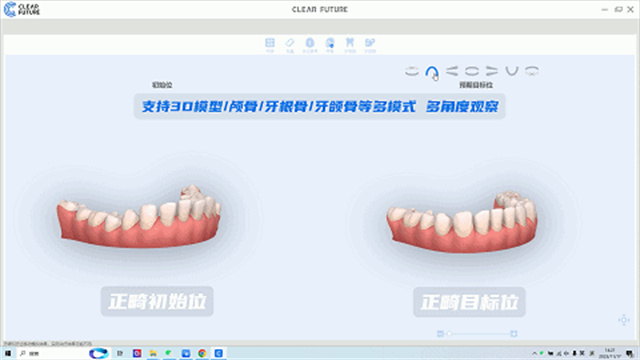Select the highlighted head/jaw model toolbar icon
The height and width of the screenshot is (360, 640).
330,42
